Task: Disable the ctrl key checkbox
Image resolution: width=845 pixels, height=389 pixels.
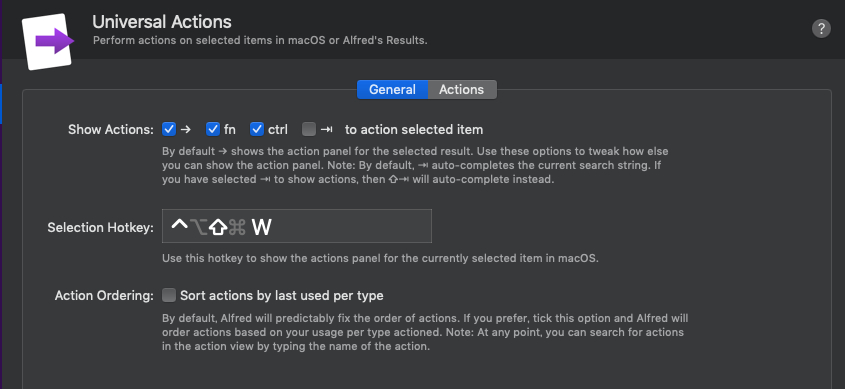Action: pos(257,129)
